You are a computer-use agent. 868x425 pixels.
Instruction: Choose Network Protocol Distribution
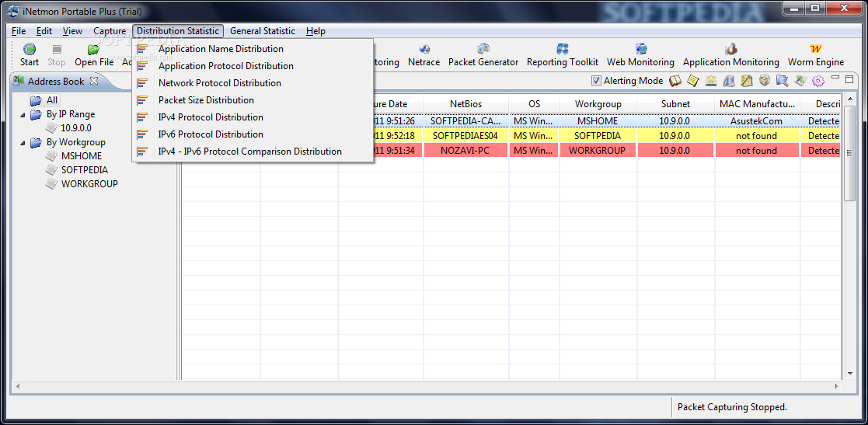click(x=253, y=83)
